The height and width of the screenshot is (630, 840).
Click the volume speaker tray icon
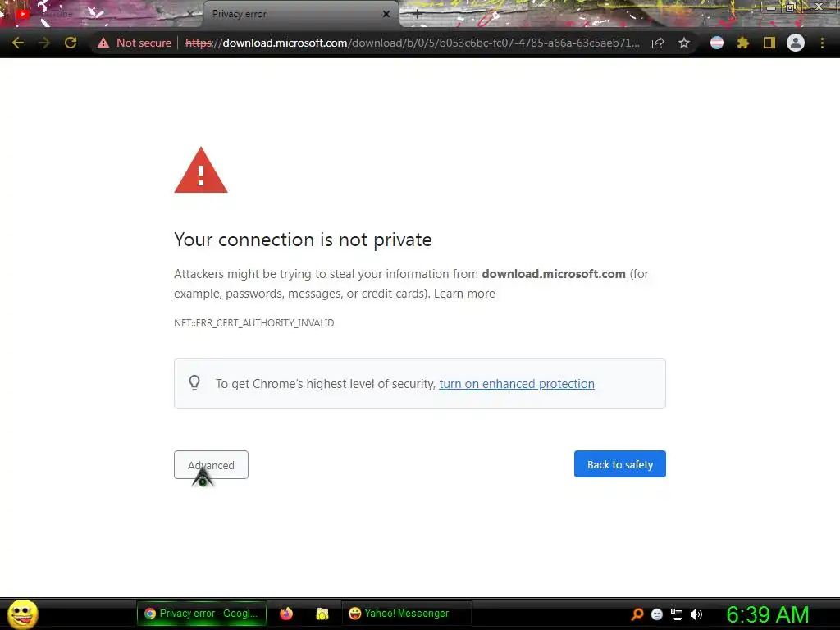(696, 614)
